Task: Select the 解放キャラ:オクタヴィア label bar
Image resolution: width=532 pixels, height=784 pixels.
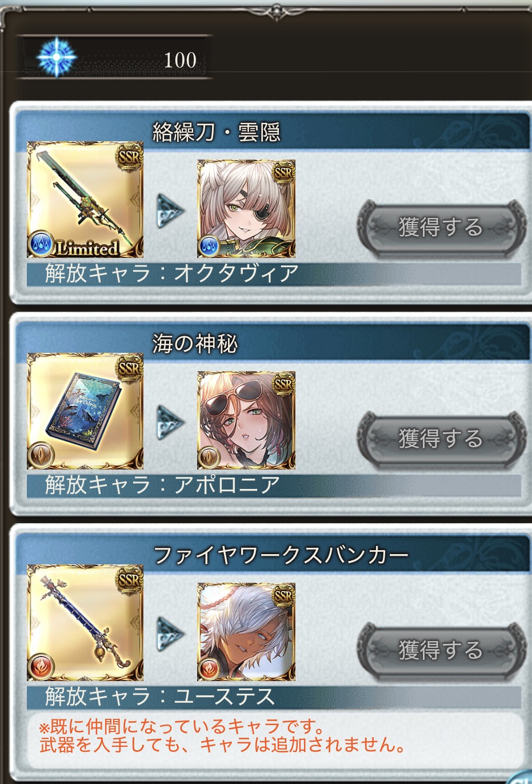Action: [x=274, y=273]
